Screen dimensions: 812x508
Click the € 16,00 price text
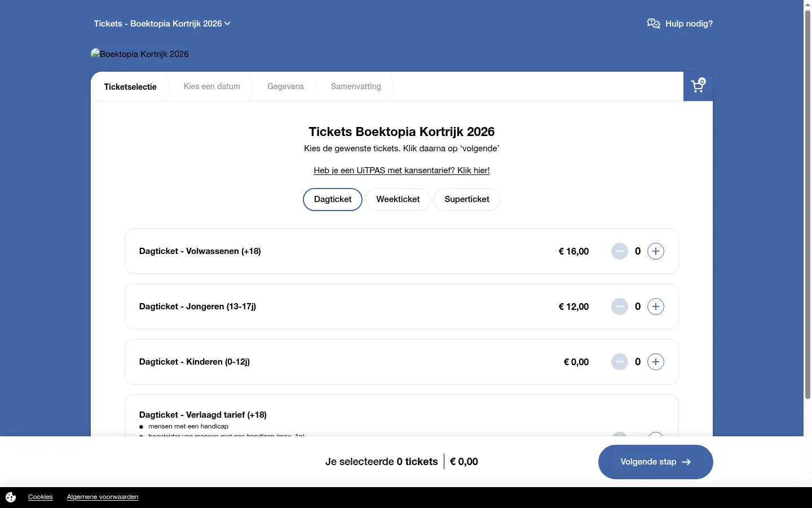point(573,251)
